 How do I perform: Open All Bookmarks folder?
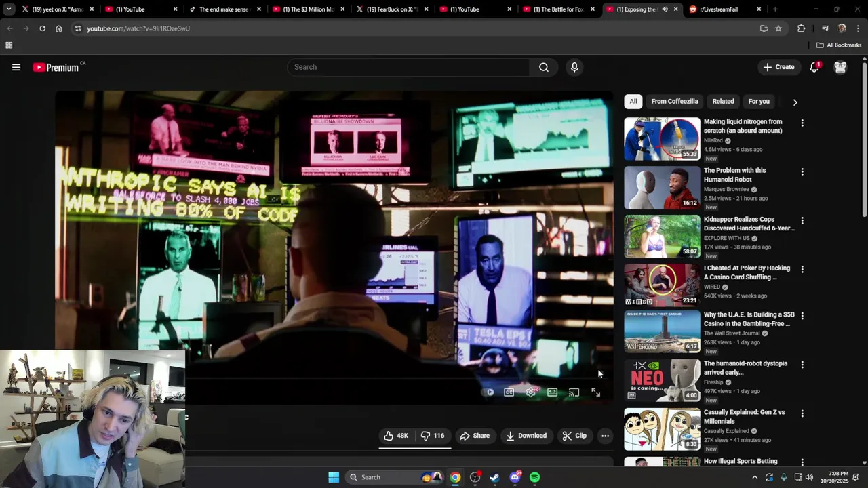839,45
